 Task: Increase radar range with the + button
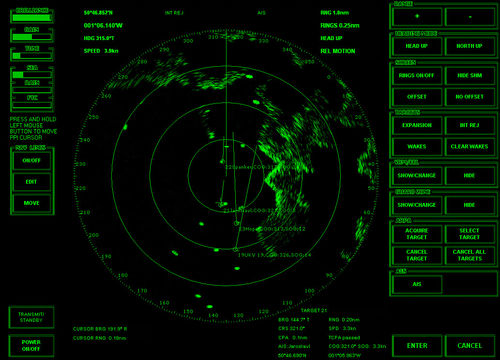(x=417, y=16)
